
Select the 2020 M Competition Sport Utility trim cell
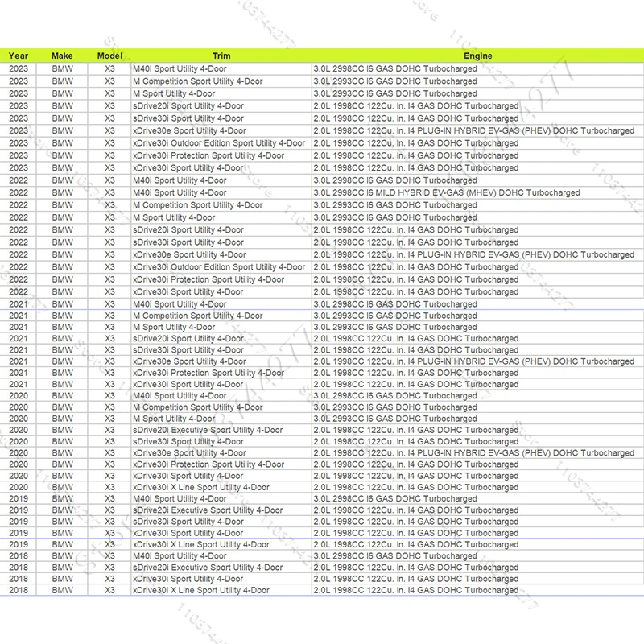tap(221, 407)
